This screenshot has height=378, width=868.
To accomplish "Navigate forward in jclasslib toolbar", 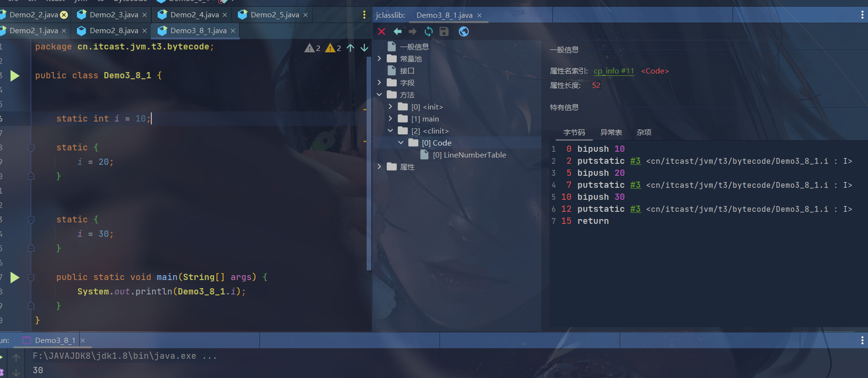I will [413, 32].
